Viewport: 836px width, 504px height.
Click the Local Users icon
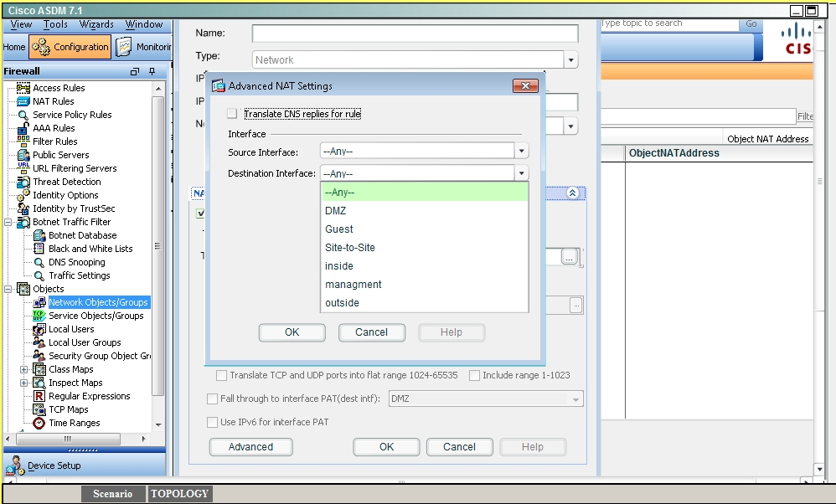click(x=39, y=329)
